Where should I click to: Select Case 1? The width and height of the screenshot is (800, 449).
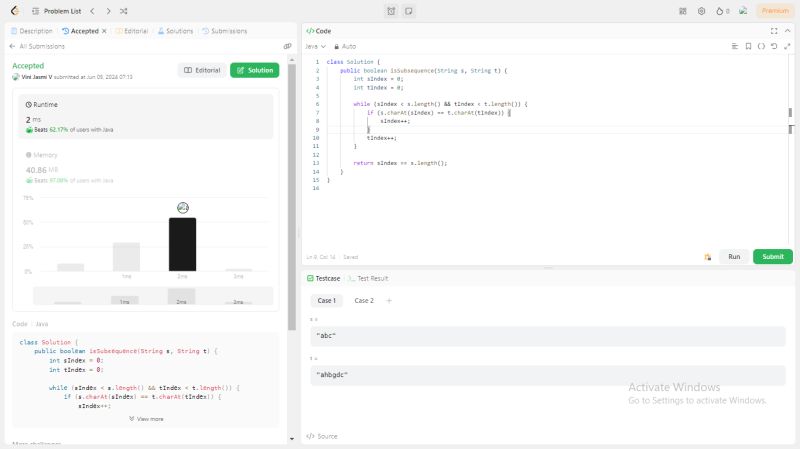pos(327,301)
